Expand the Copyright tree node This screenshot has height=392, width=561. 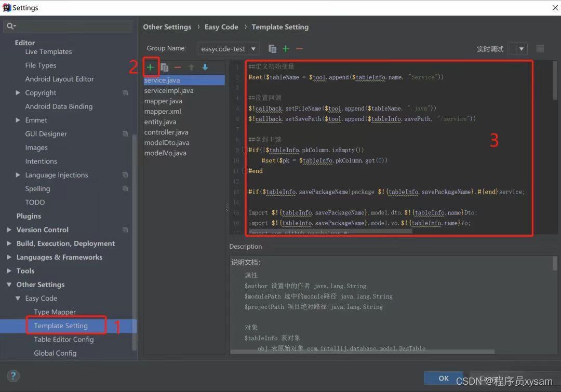(x=18, y=92)
